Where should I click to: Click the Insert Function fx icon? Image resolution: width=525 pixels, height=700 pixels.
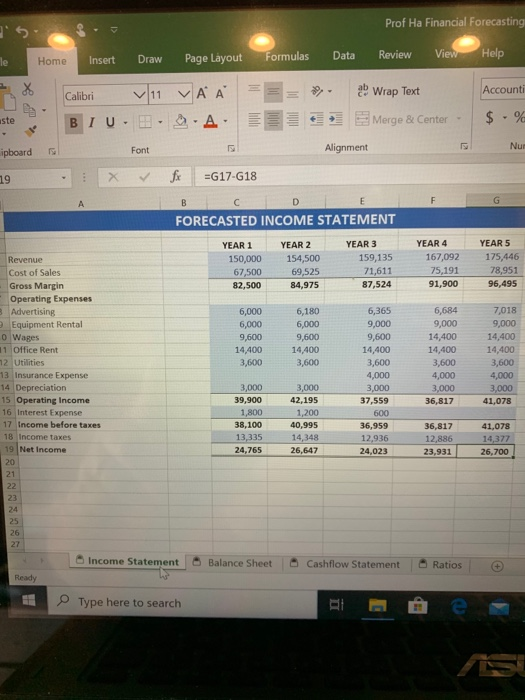pyautogui.click(x=175, y=177)
